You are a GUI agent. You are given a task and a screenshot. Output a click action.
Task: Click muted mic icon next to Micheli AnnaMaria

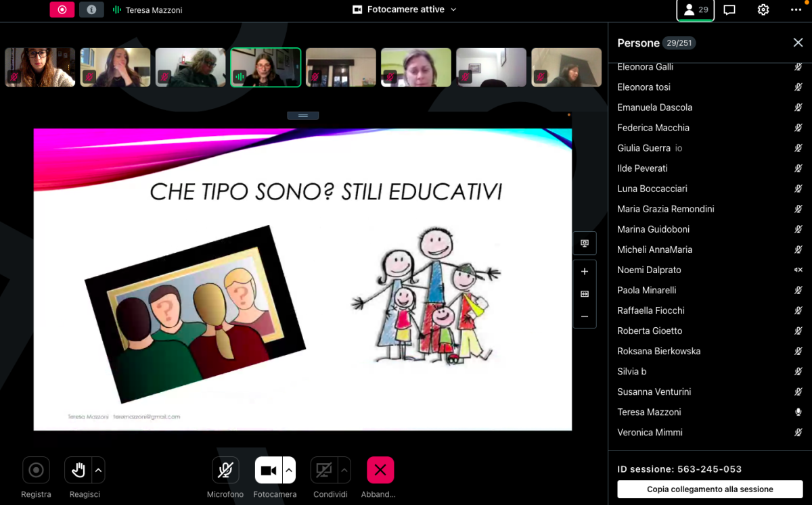coord(798,249)
